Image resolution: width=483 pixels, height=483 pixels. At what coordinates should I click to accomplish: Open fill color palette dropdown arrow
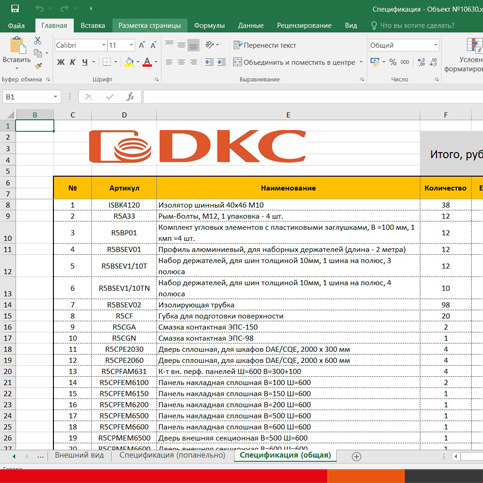[138, 62]
